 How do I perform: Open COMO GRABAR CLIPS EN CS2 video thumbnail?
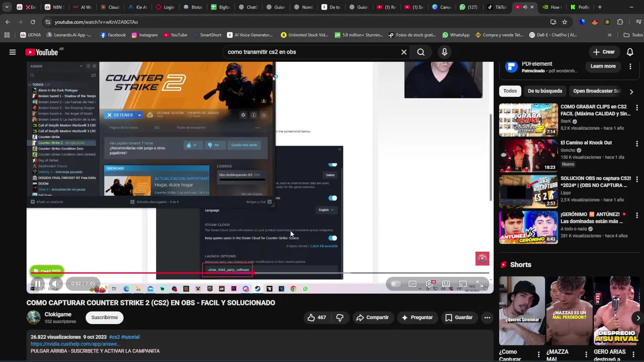(528, 120)
